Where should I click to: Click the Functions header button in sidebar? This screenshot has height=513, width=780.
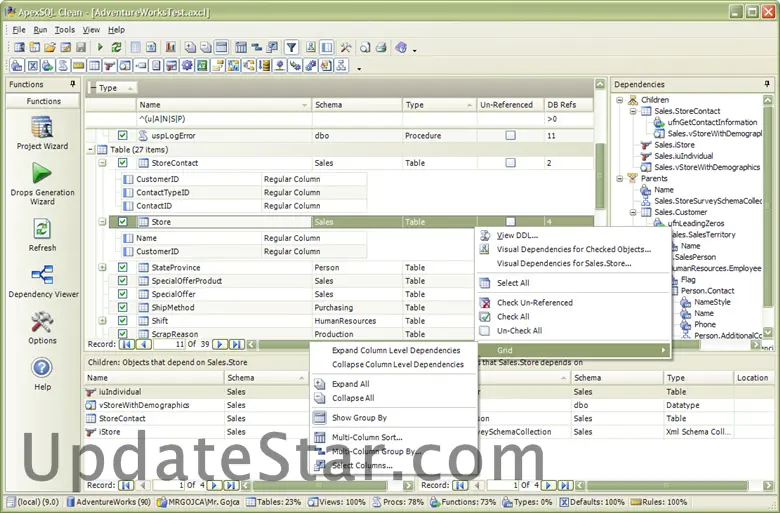click(x=43, y=101)
